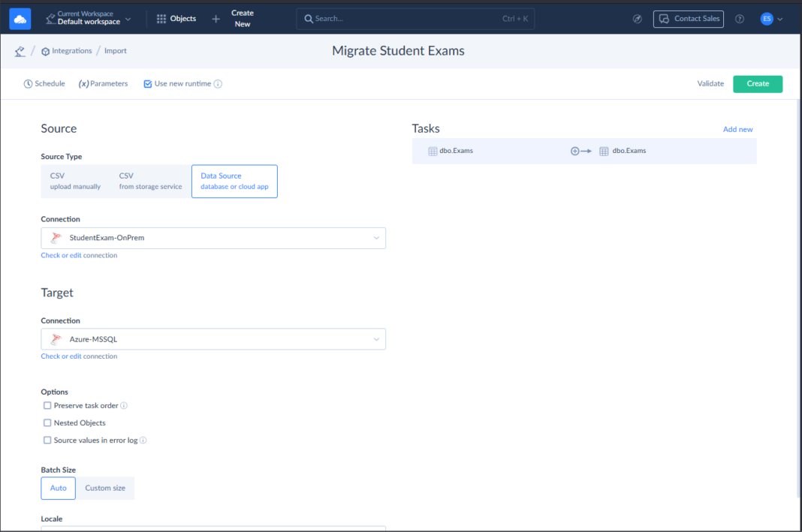The height and width of the screenshot is (532, 802).
Task: Click the operation arrow icon in dbo.Exams task
Action: pos(580,151)
